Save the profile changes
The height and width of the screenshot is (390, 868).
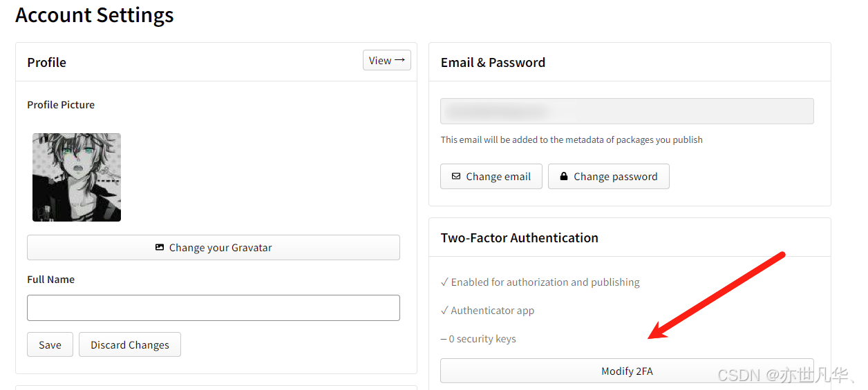click(x=50, y=345)
